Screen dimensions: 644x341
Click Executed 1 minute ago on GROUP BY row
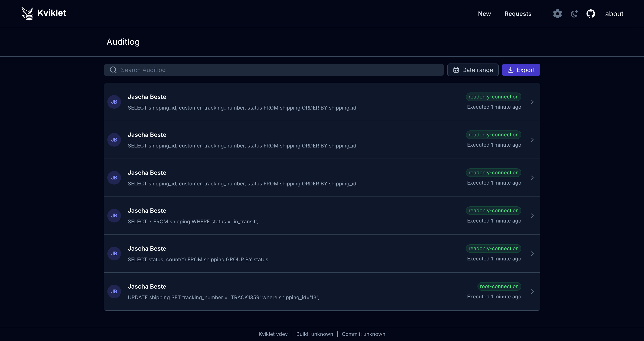pyautogui.click(x=494, y=259)
